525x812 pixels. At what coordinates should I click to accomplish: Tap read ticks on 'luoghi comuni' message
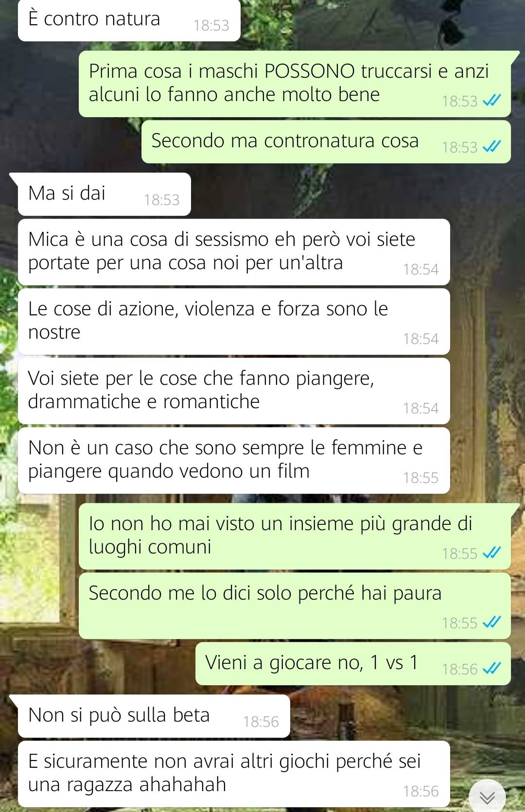[x=491, y=553]
